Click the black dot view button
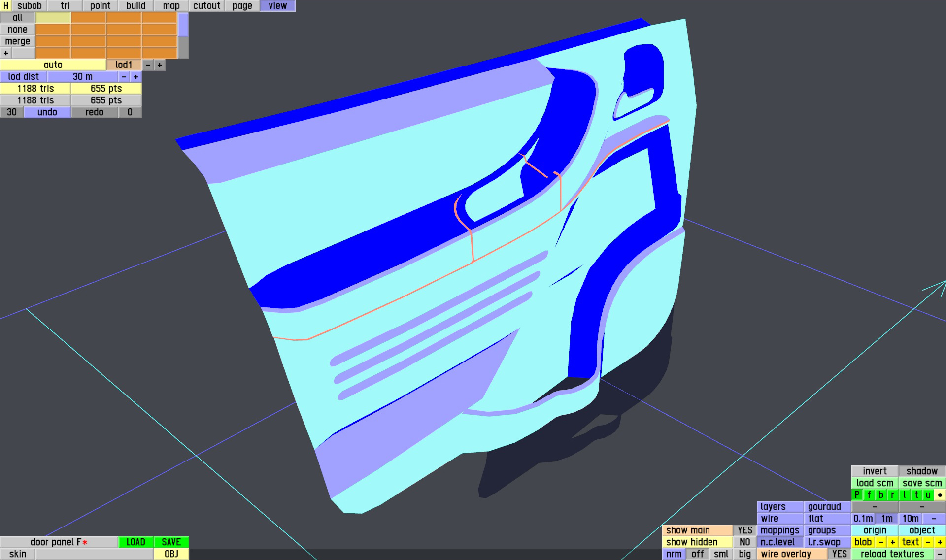 (x=940, y=495)
